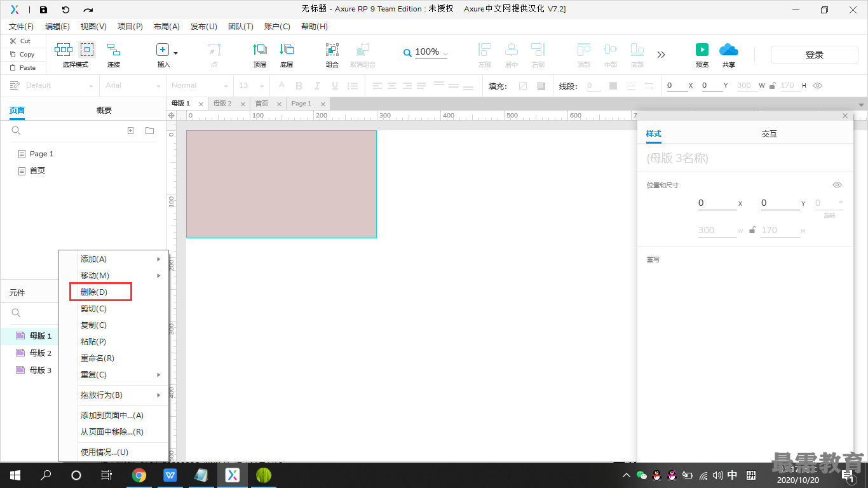
Task: Expand the toolbar overflow chevrons
Action: coord(661,55)
